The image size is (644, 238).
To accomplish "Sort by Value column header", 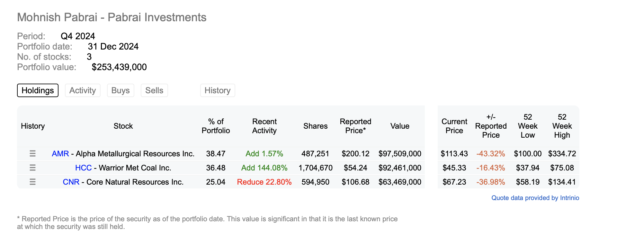I will point(400,126).
